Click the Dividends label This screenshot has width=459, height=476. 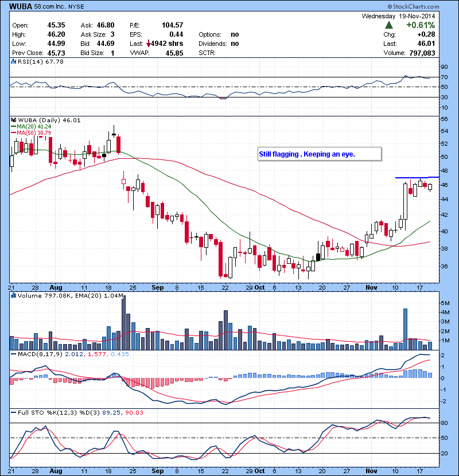pos(213,44)
